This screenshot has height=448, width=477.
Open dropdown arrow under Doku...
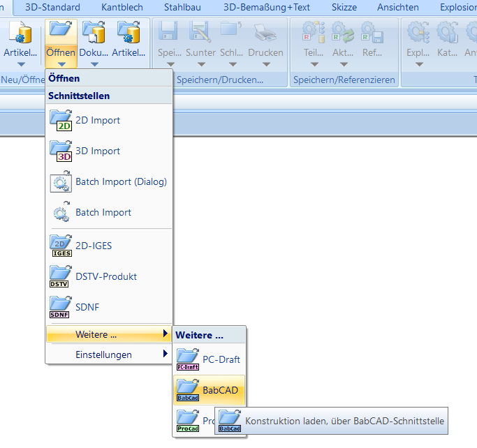[x=94, y=64]
